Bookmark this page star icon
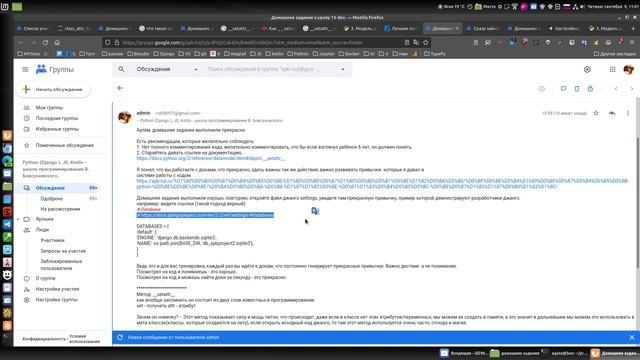Image resolution: width=640 pixels, height=360 pixels. click(426, 42)
